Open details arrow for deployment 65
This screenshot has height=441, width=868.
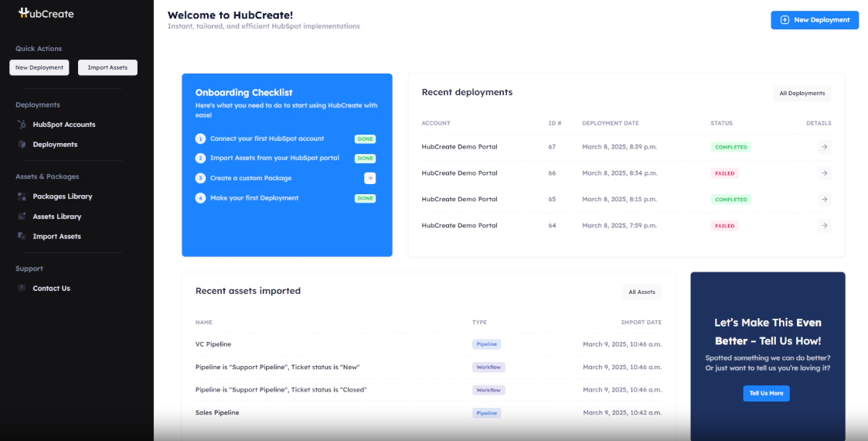[824, 199]
